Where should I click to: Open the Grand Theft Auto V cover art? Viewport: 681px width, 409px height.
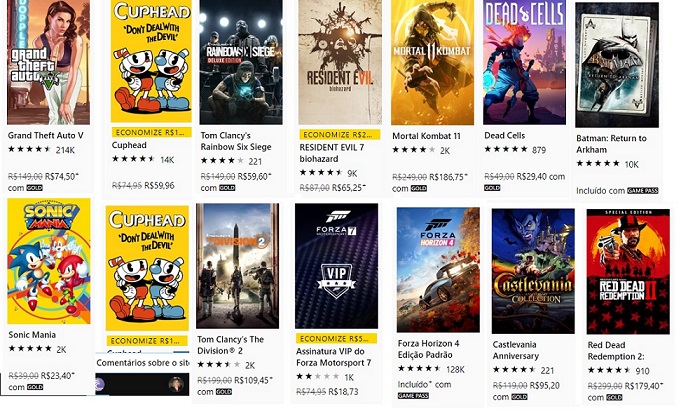48,62
